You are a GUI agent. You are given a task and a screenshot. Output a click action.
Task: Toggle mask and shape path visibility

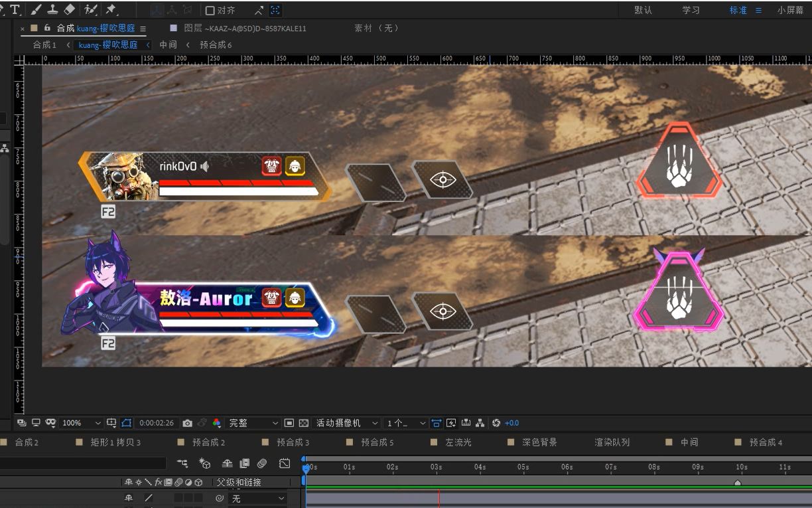tap(50, 423)
